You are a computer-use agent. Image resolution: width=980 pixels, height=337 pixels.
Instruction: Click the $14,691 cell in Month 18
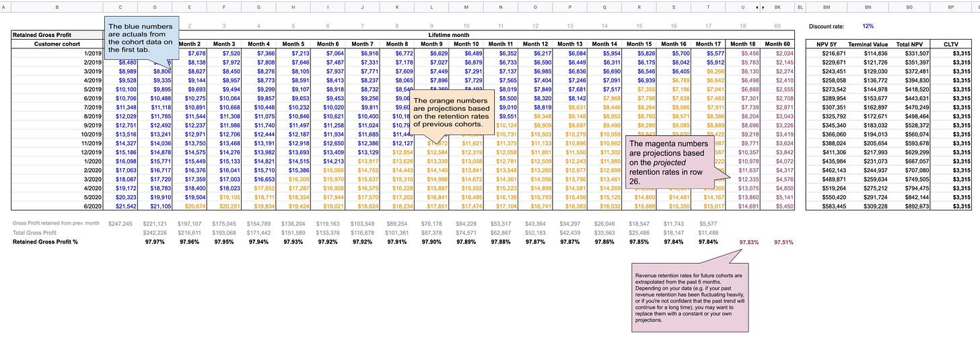[x=749, y=206]
